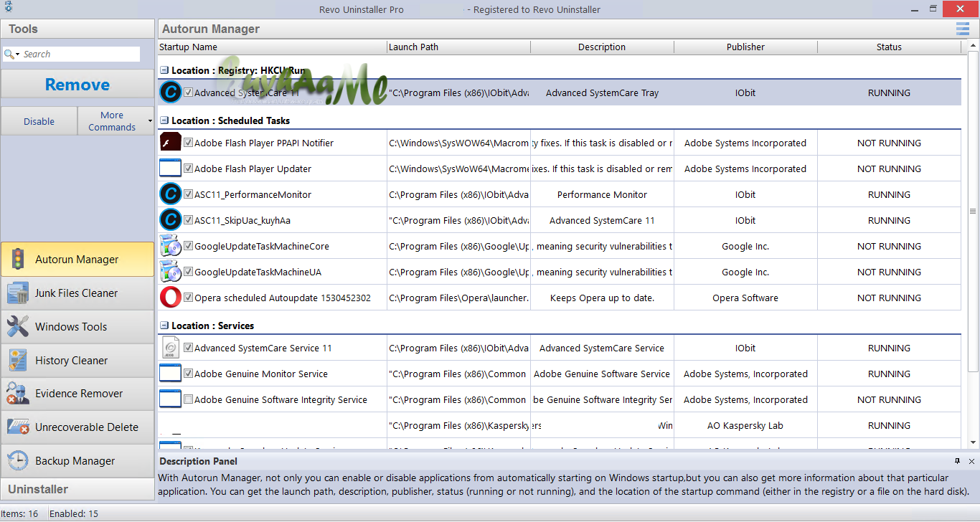
Task: Uncheck Advanced SystemCare Service 11
Action: click(188, 348)
